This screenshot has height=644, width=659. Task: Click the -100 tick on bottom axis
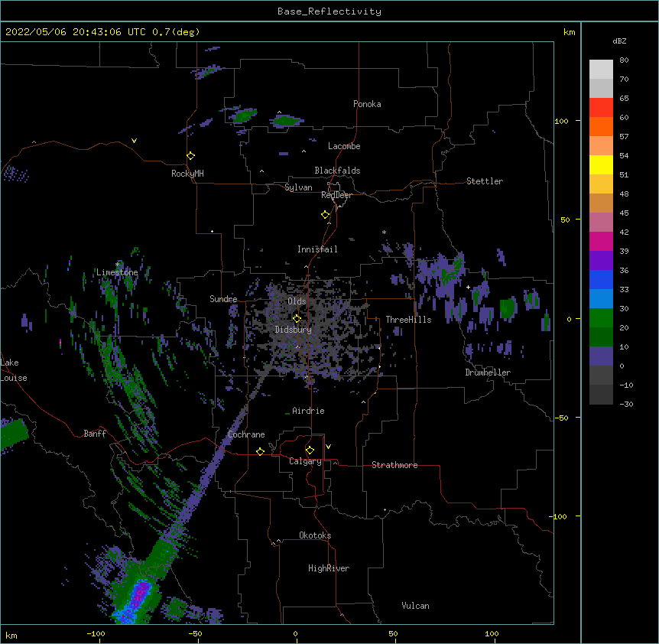click(x=96, y=634)
